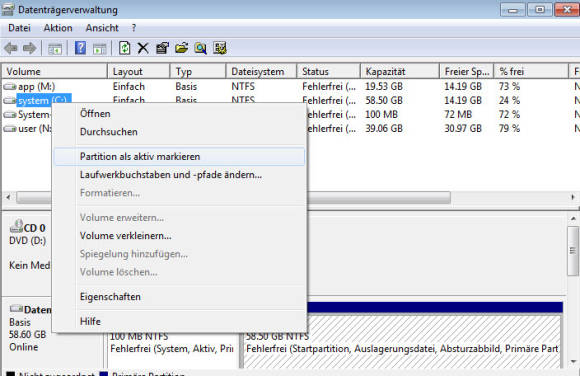Click the open folder toolbar icon
Viewport: 580px width, 376px height.
click(x=182, y=48)
